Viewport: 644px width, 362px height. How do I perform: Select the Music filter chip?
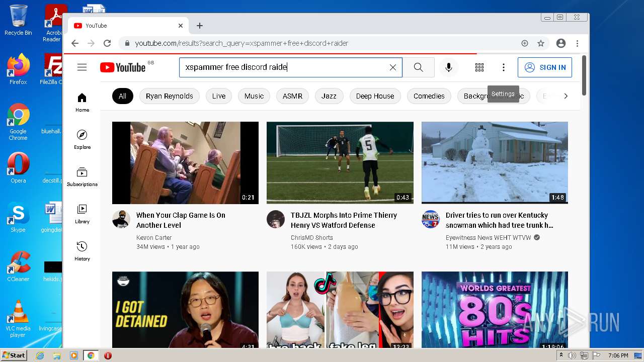pyautogui.click(x=254, y=96)
